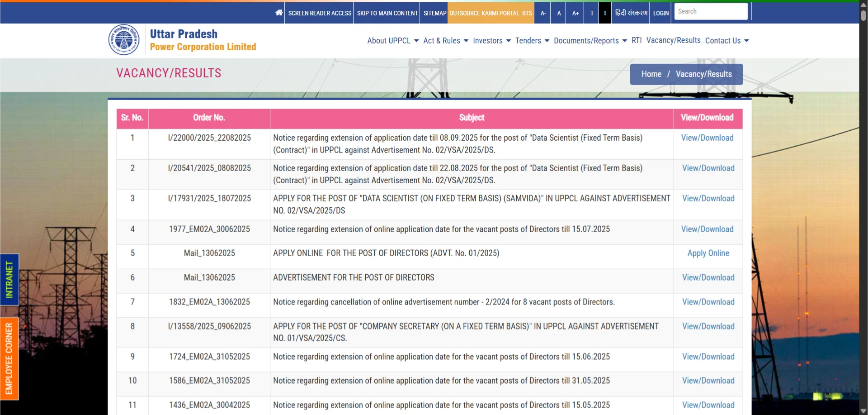Image resolution: width=868 pixels, height=415 pixels.
Task: Open View/Download for Company Secretary advertisement
Action: (708, 326)
